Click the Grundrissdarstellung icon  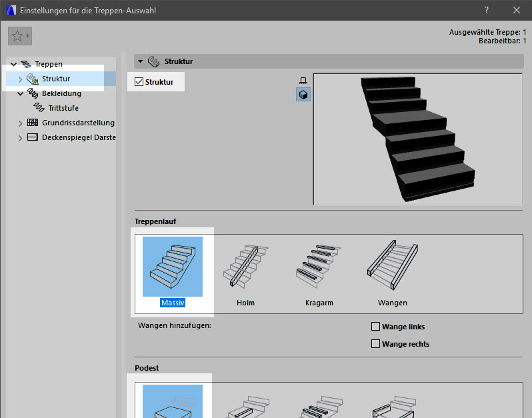pos(33,123)
